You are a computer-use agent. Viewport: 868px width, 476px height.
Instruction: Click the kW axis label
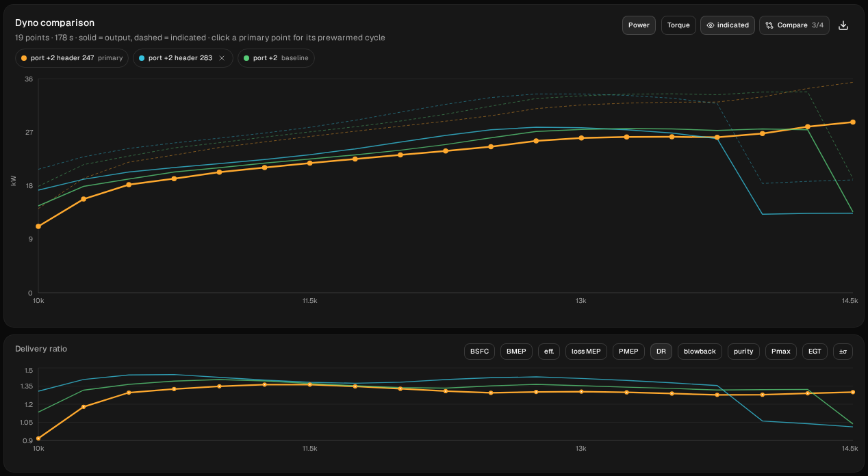14,181
